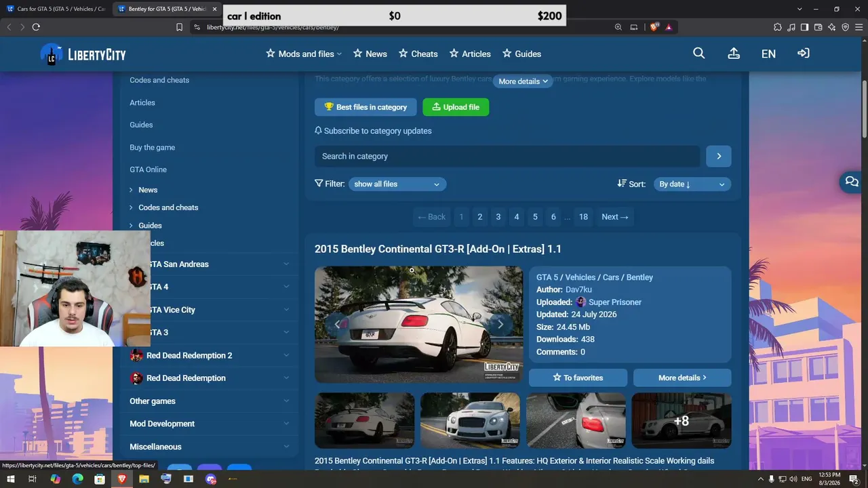Go to the Next page of results

point(615,217)
